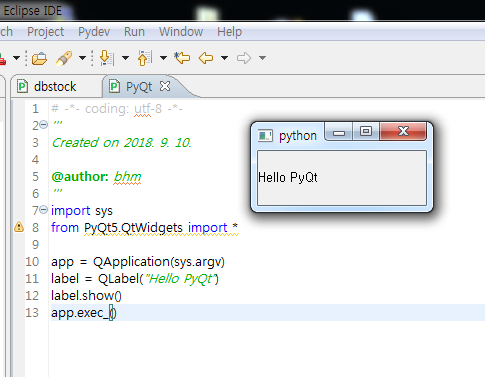Collapse the docstring fold at line 2
Screen dimensions: 485x377
pyautogui.click(x=44, y=125)
